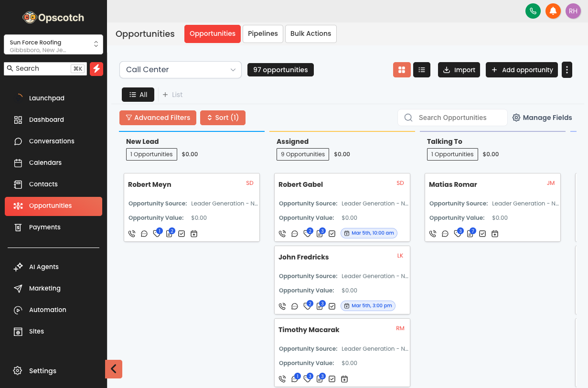This screenshot has width=588, height=388.
Task: Open the conversation icon on Robert Gabel's card
Action: click(x=295, y=234)
